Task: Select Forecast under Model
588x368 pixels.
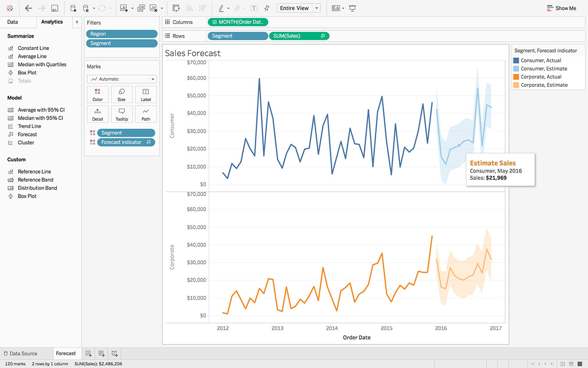Action: 27,134
